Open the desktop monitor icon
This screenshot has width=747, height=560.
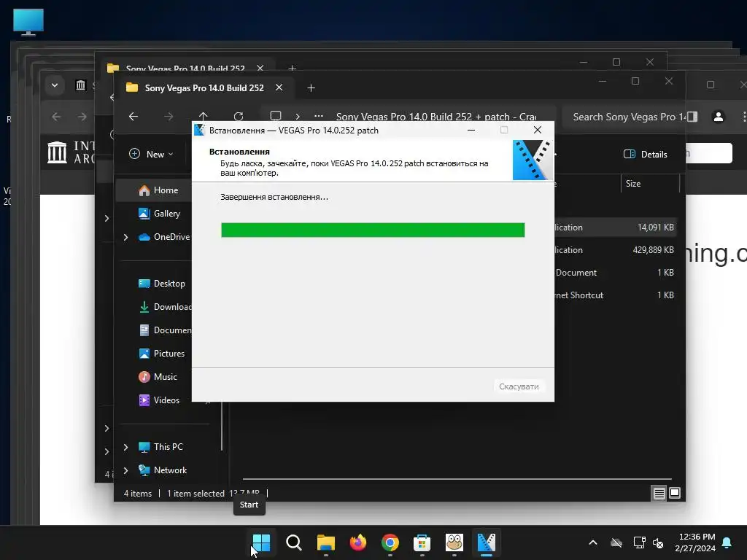[28, 22]
